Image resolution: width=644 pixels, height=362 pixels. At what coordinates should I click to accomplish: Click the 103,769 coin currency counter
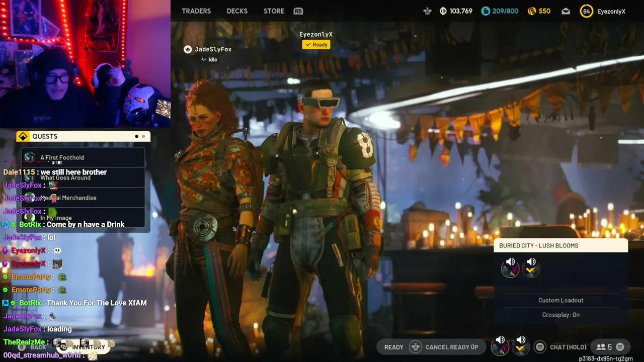click(x=456, y=11)
